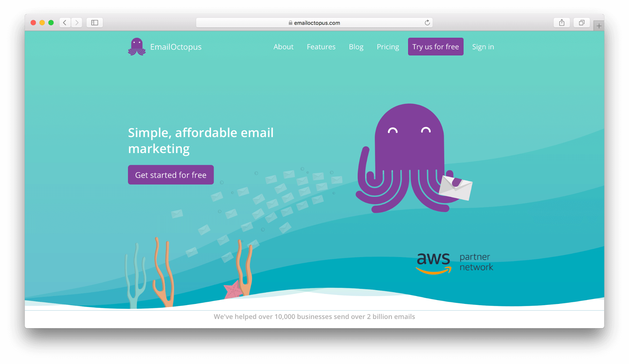Open the Pricing page
Screen dimensions: 629x364
(388, 47)
